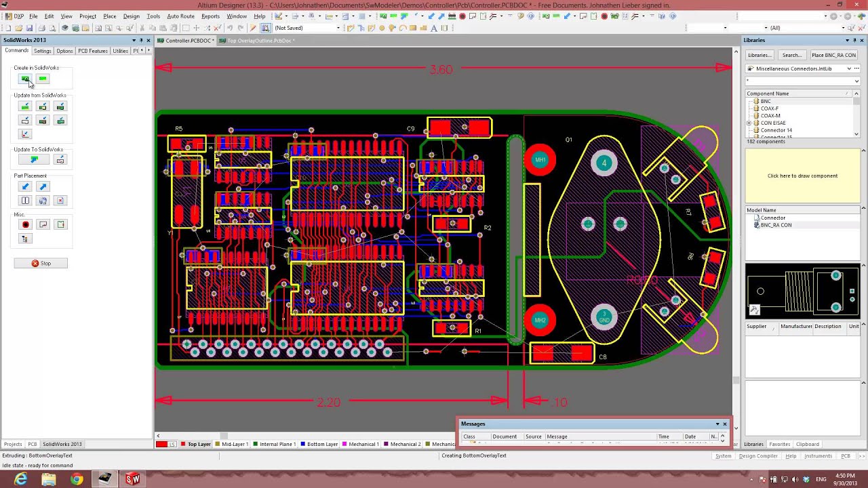Screen dimensions: 868x488
Task: Open the Miscellaneous Connectors.IntLib library dropdown
Action: [x=848, y=68]
